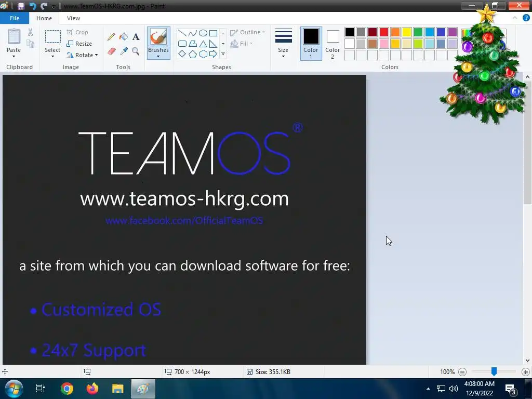Activate Color 1 selector
Screen dimensions: 532x399
[x=311, y=44]
